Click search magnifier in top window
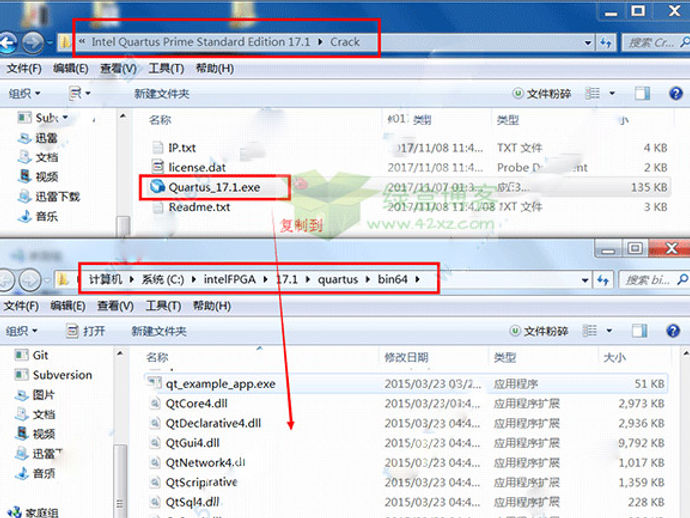Image resolution: width=690 pixels, height=518 pixels. (x=684, y=42)
